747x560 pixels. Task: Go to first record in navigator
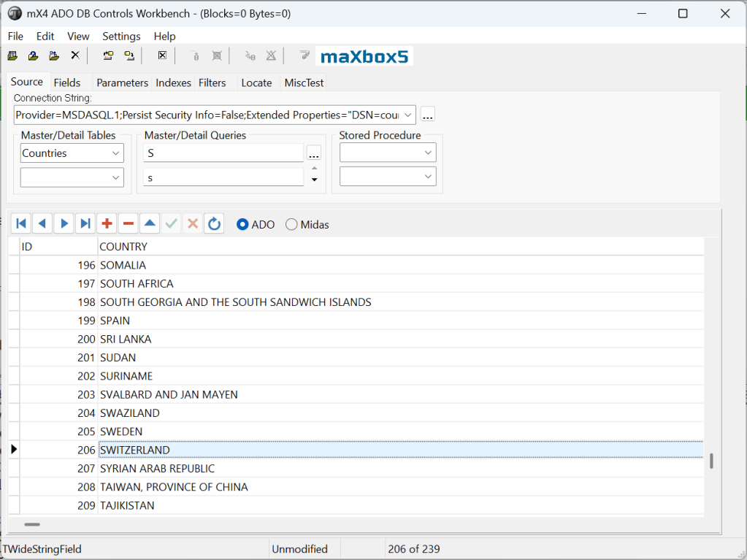(21, 224)
